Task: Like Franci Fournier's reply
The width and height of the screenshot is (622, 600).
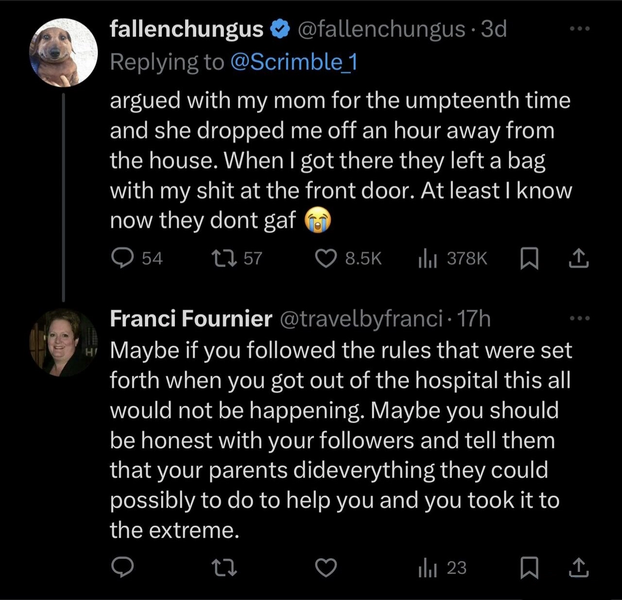Action: tap(326, 567)
